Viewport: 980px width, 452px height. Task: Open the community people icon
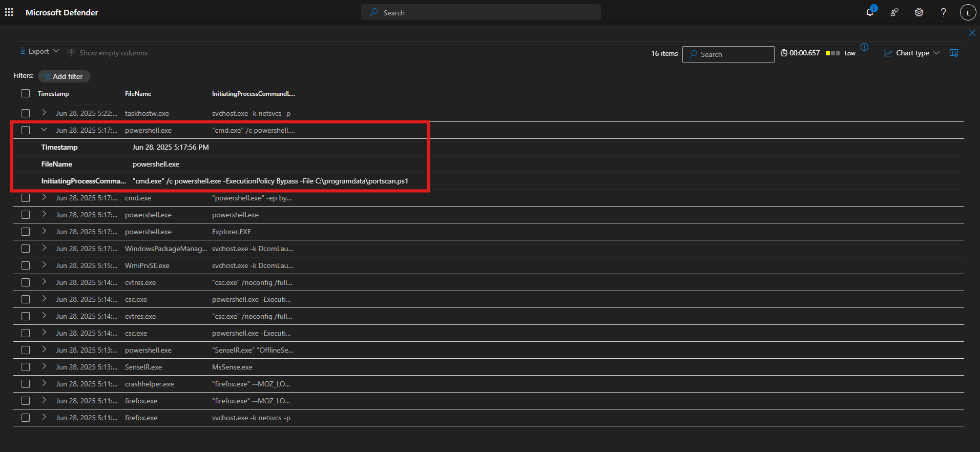[894, 12]
